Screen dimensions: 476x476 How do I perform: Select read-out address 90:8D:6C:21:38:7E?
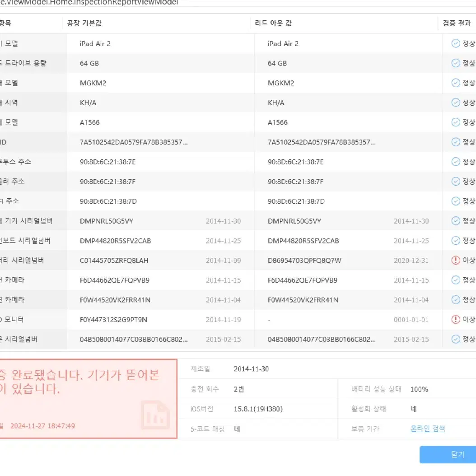click(295, 162)
